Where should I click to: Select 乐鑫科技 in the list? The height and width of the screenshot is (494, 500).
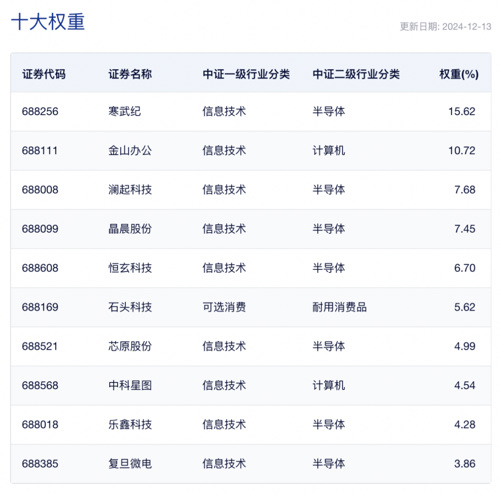click(x=130, y=425)
